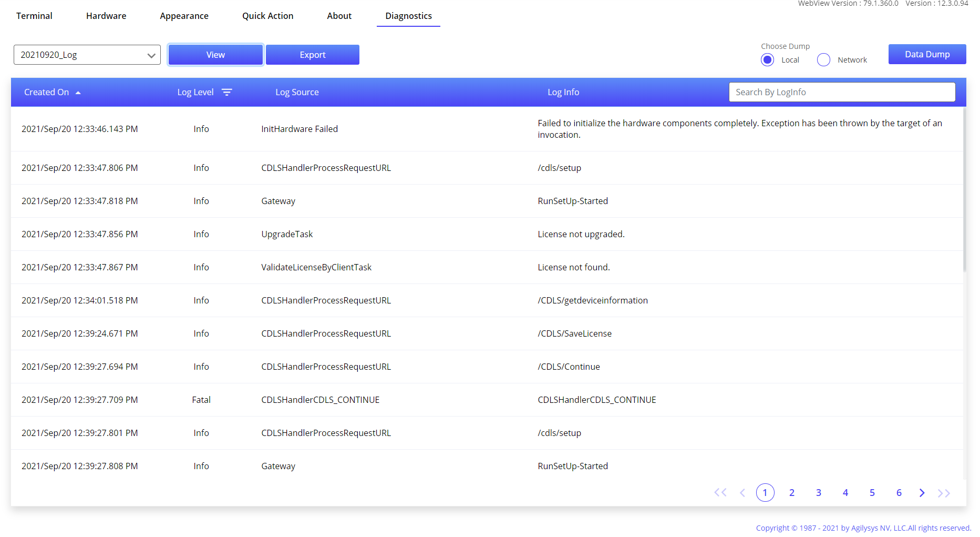Viewport: 980px width, 537px height.
Task: Select the /CDLS/Continue log info
Action: pyautogui.click(x=569, y=367)
